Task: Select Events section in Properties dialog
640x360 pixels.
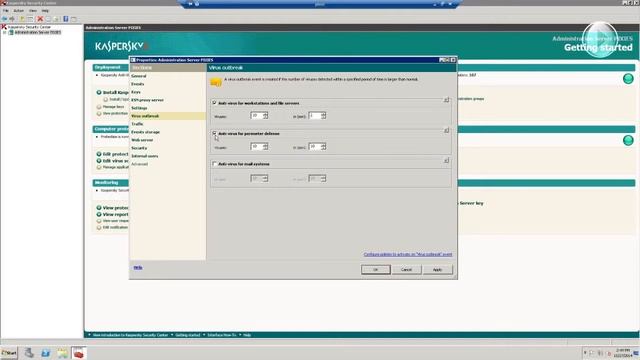Action: coord(138,84)
